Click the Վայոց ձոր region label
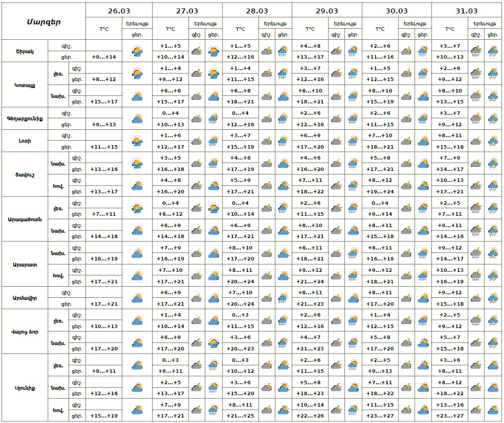 click(x=24, y=332)
